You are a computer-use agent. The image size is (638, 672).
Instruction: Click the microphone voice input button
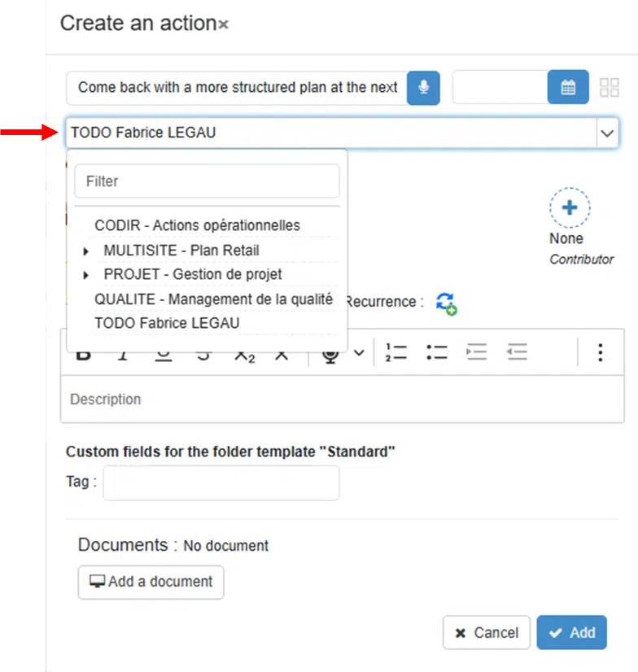(423, 88)
